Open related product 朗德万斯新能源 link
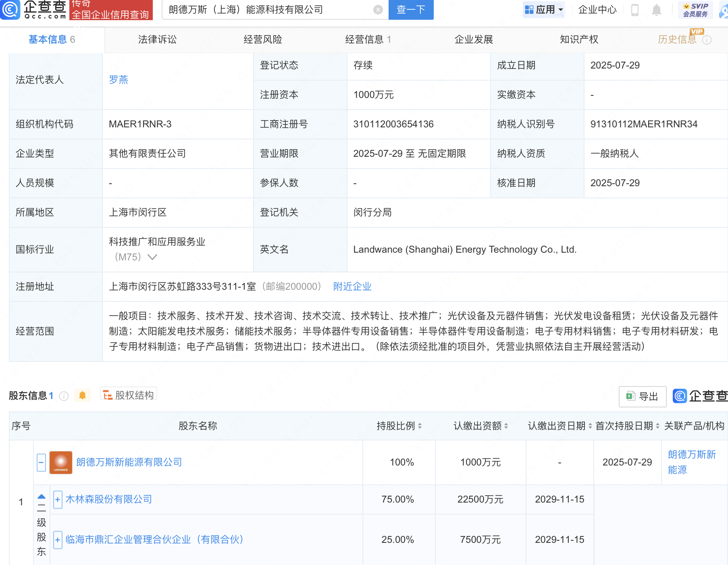The width and height of the screenshot is (728, 565). [x=692, y=462]
